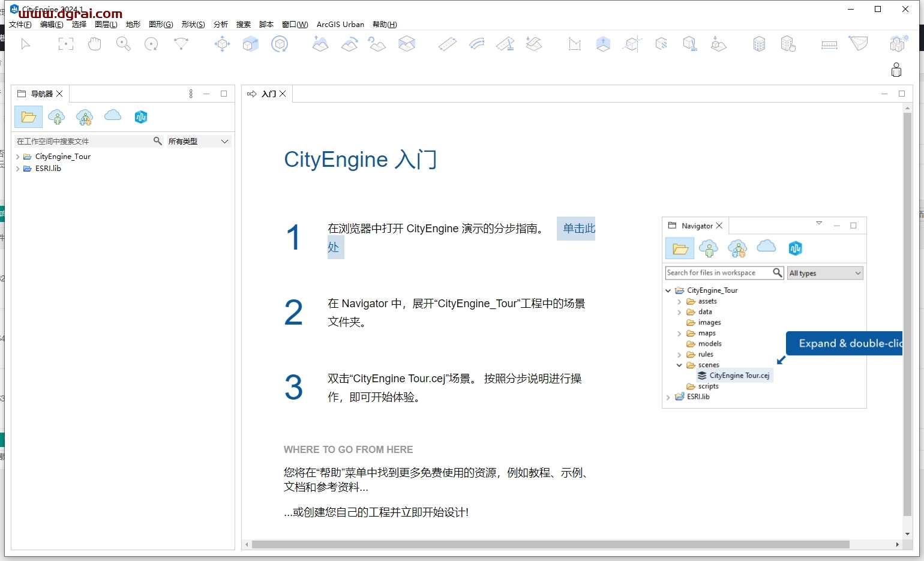Click the Generate models building icon

coord(759,44)
